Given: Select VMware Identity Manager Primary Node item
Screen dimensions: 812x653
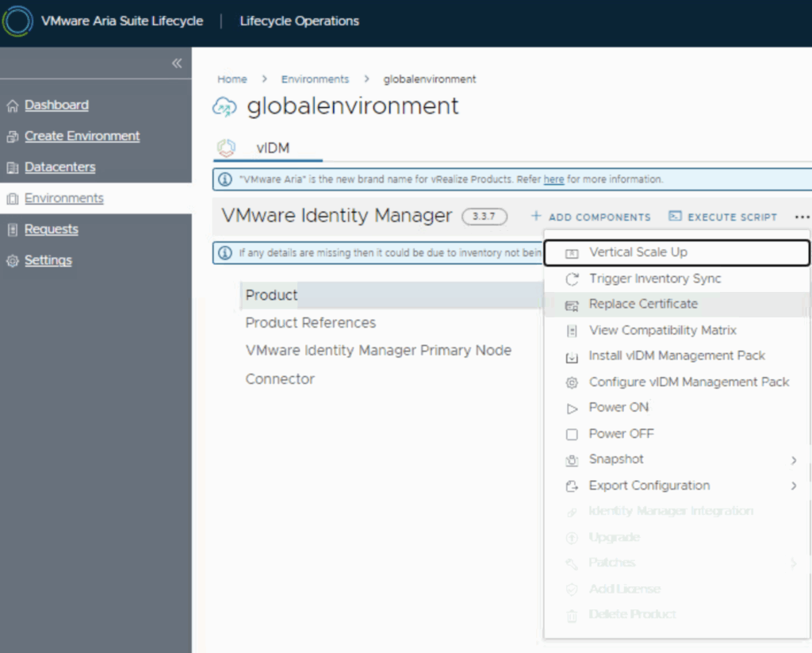Looking at the screenshot, I should point(378,351).
